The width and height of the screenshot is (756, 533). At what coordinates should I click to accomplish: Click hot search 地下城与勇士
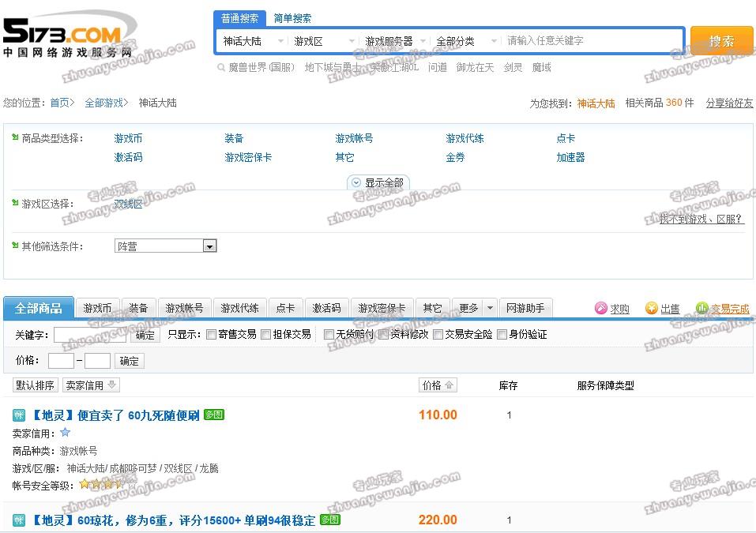(x=333, y=67)
